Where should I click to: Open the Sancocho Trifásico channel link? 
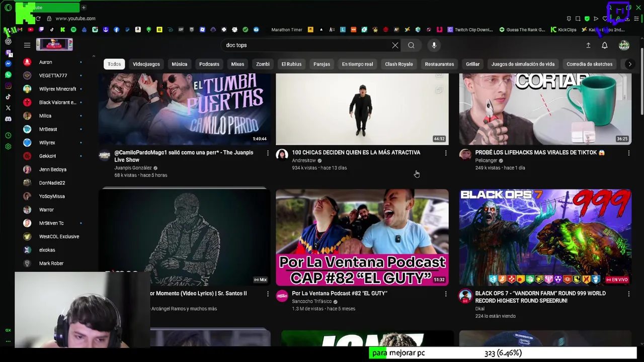point(311,301)
